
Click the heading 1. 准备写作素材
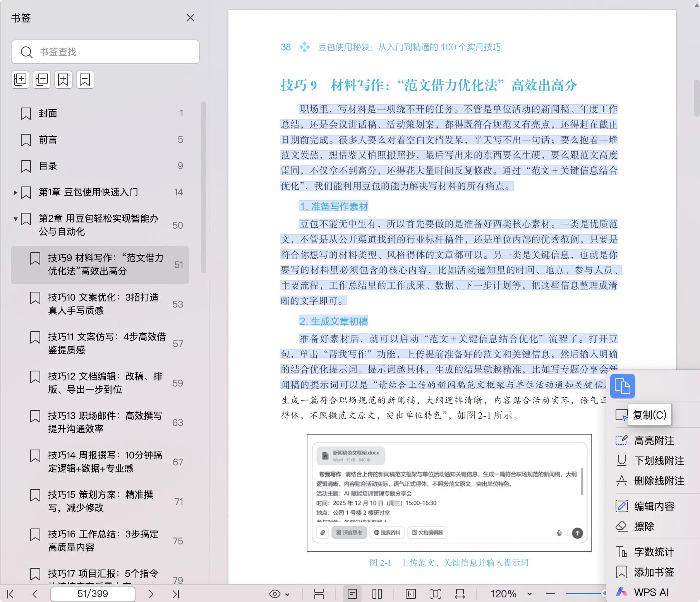click(x=334, y=206)
